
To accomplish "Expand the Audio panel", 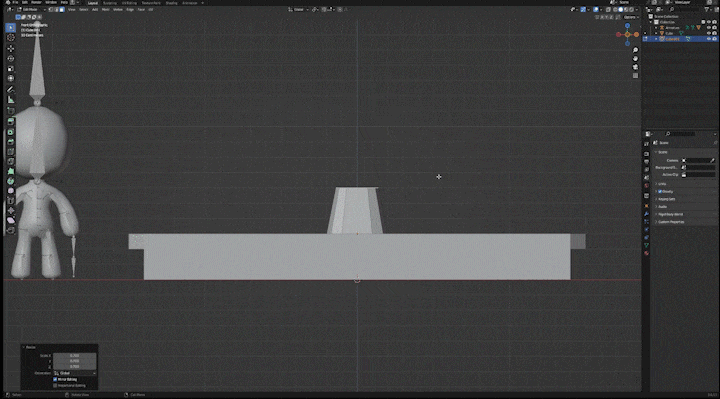I will click(662, 207).
